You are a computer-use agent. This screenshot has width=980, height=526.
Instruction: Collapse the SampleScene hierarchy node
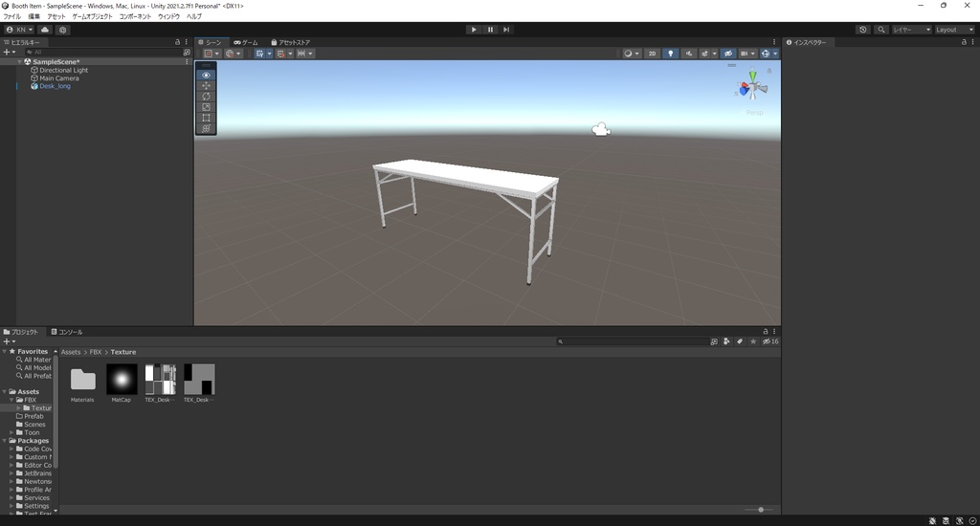[x=20, y=62]
